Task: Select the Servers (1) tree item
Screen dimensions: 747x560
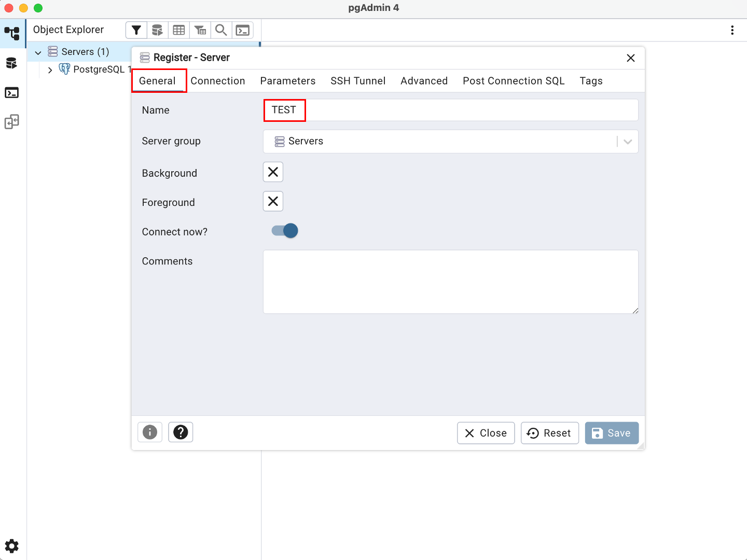Action: coord(85,52)
